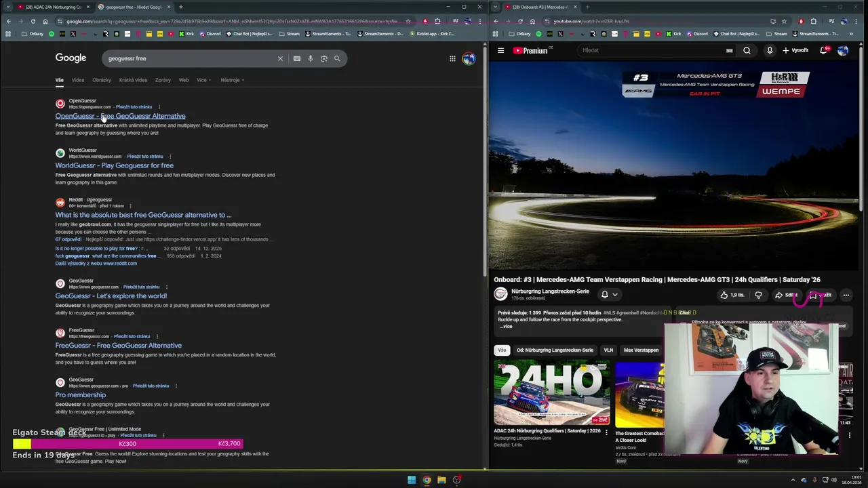Screen dimensions: 868x488
Task: Select the Videa search tab
Action: pyautogui.click(x=78, y=80)
